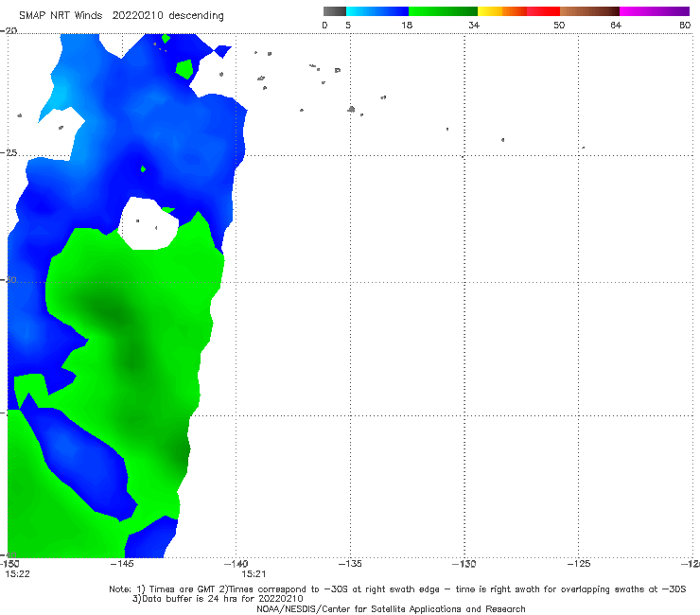700x615 pixels.
Task: Click the 'SMAP NRT Winds 20220210 descending' title
Action: 121,16
